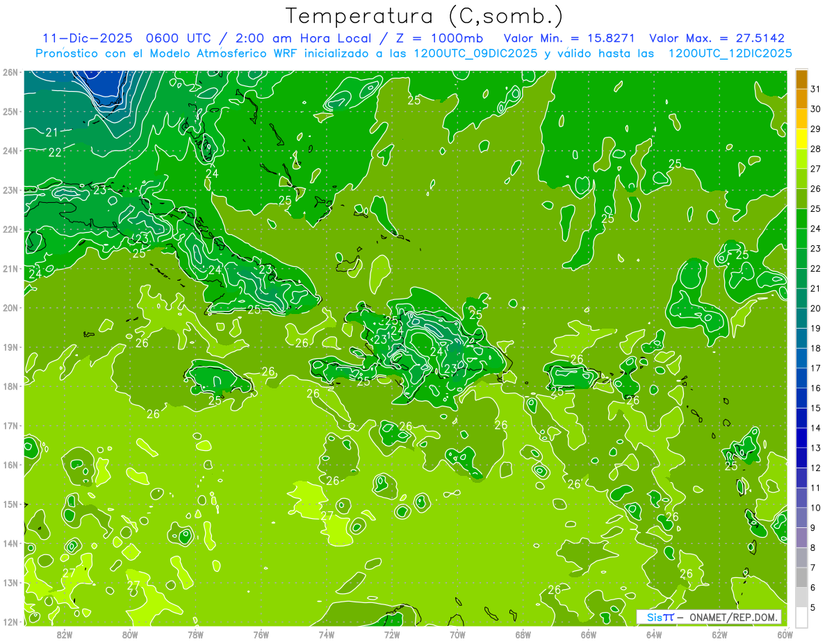Click legend value "28"
The image size is (834, 644).
pos(816,149)
